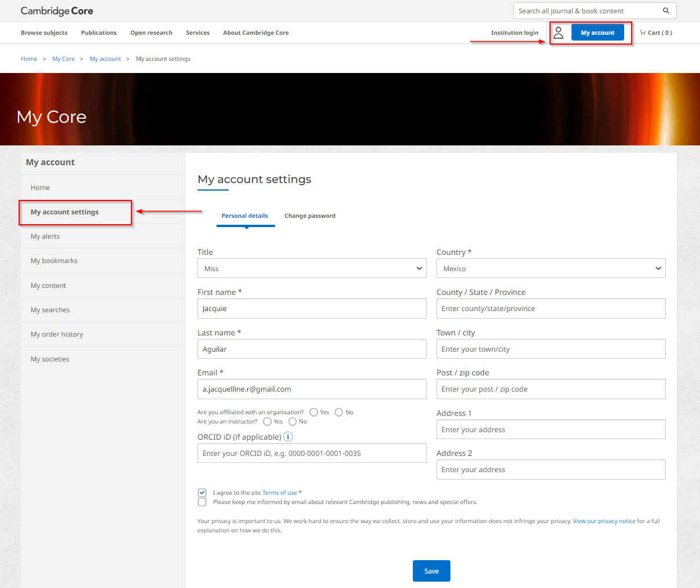Click the ORCID iD info icon

click(288, 436)
